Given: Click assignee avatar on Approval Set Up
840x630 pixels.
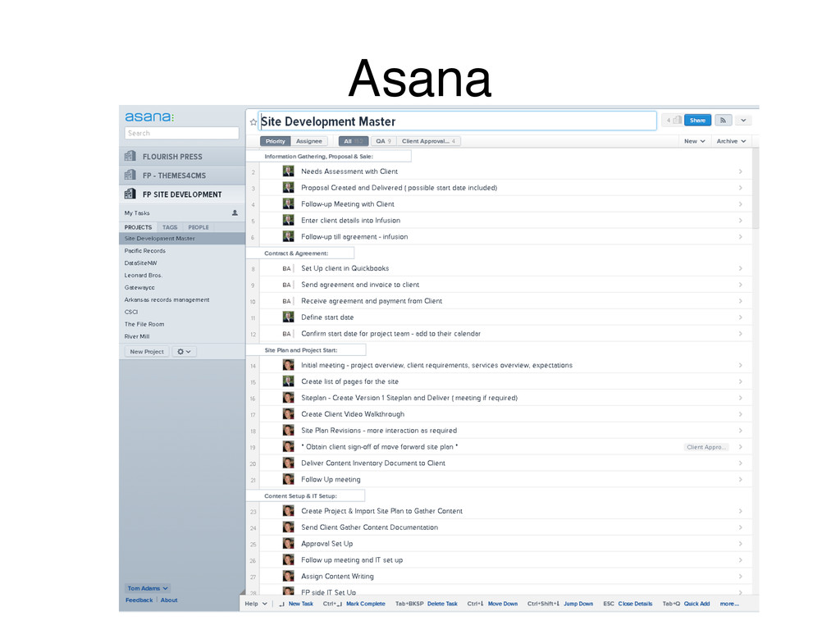Looking at the screenshot, I should tap(288, 544).
